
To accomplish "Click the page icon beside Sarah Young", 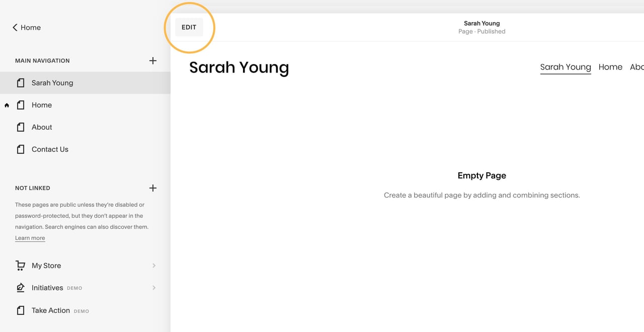I will click(x=20, y=83).
